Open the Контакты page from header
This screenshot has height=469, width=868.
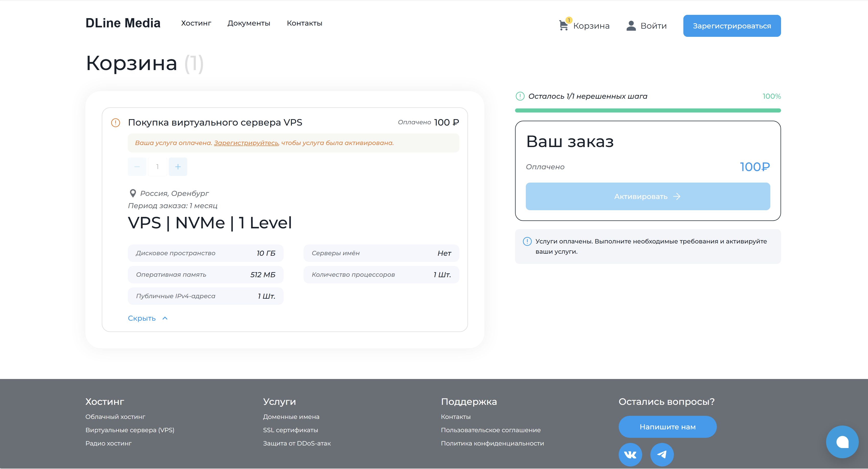click(304, 23)
